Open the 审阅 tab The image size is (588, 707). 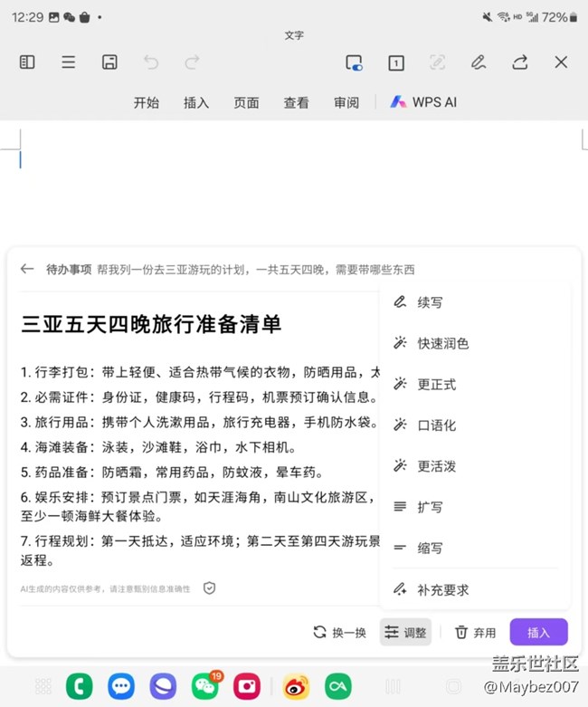[x=346, y=103]
